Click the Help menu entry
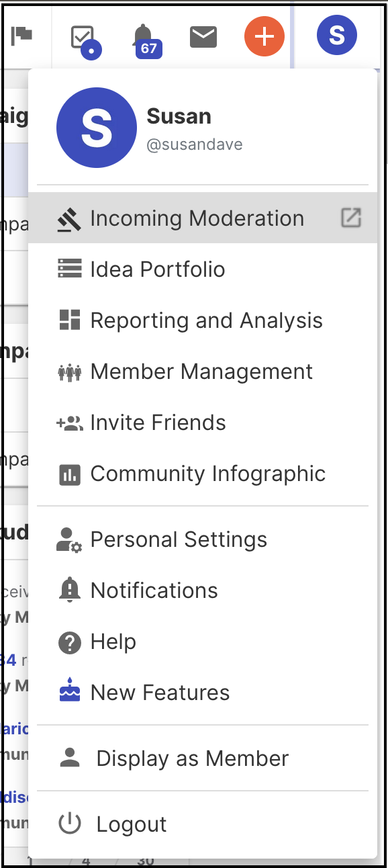The height and width of the screenshot is (868, 388). point(203,641)
